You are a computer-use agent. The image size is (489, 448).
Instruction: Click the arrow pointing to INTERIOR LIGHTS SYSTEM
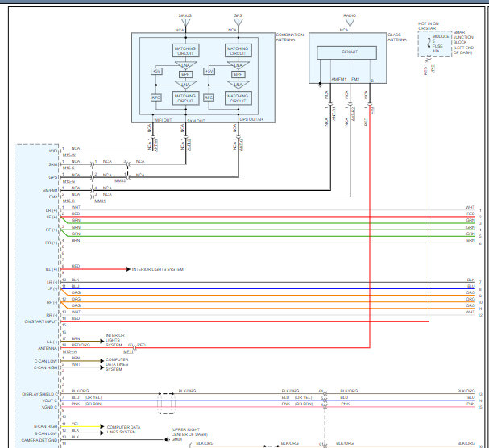pos(126,269)
